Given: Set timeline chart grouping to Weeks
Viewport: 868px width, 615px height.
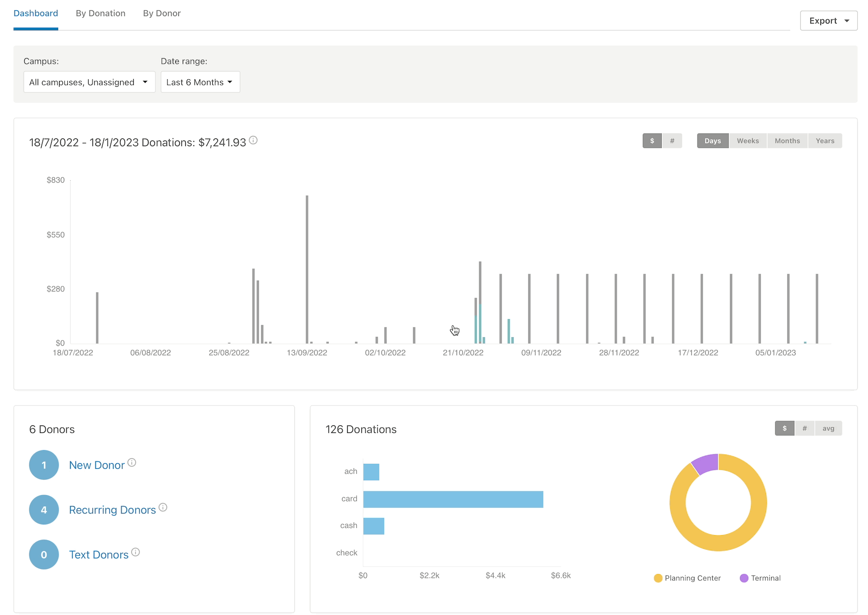Looking at the screenshot, I should pyautogui.click(x=747, y=141).
